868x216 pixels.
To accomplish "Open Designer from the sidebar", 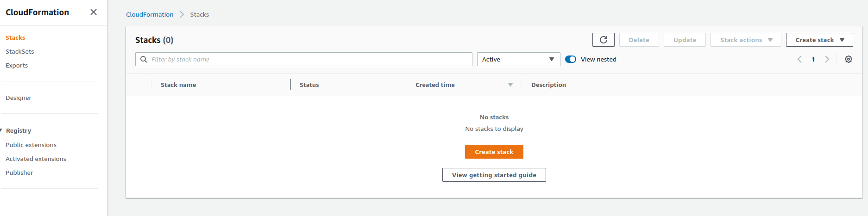I will pos(19,98).
